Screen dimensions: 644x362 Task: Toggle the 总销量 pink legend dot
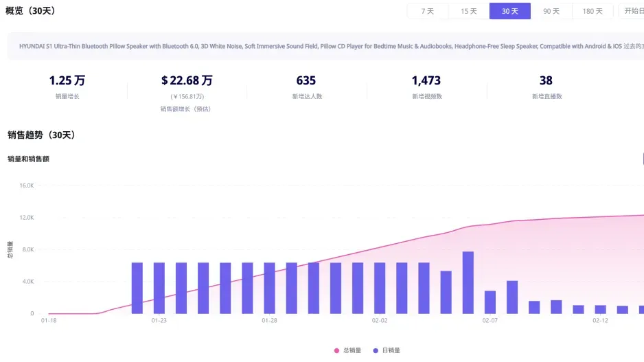pyautogui.click(x=337, y=350)
